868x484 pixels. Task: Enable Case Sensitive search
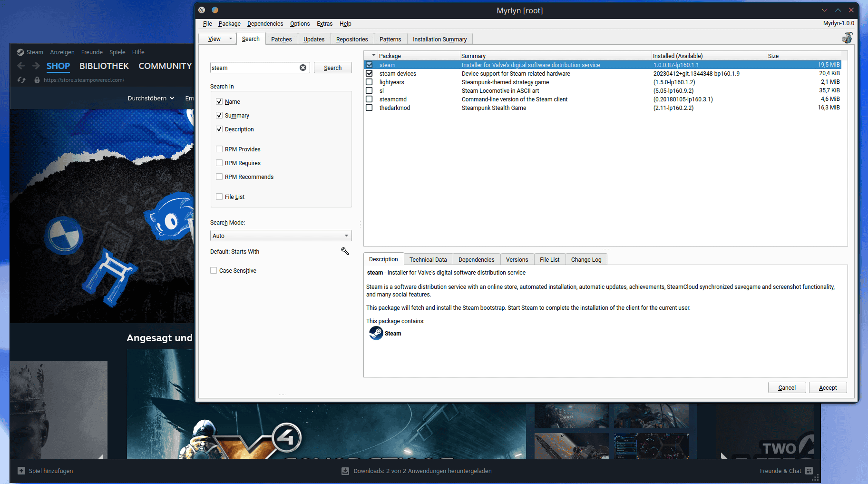click(214, 270)
